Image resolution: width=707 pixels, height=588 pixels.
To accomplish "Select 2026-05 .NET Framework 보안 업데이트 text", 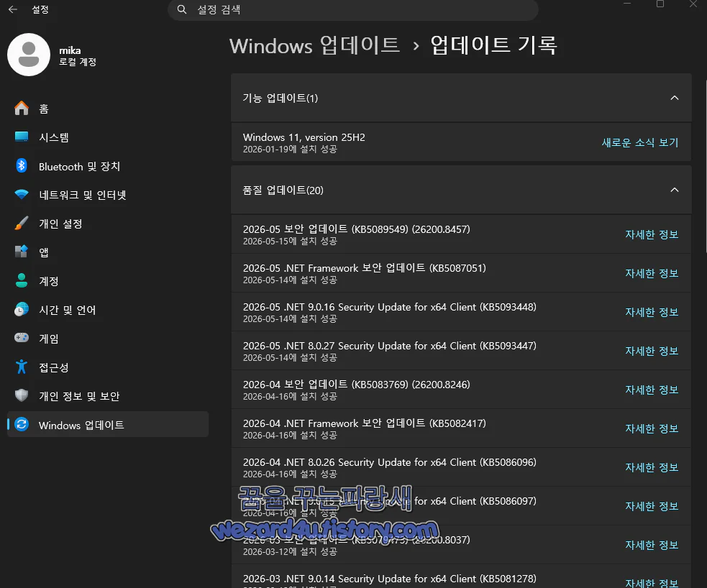I will tap(365, 267).
